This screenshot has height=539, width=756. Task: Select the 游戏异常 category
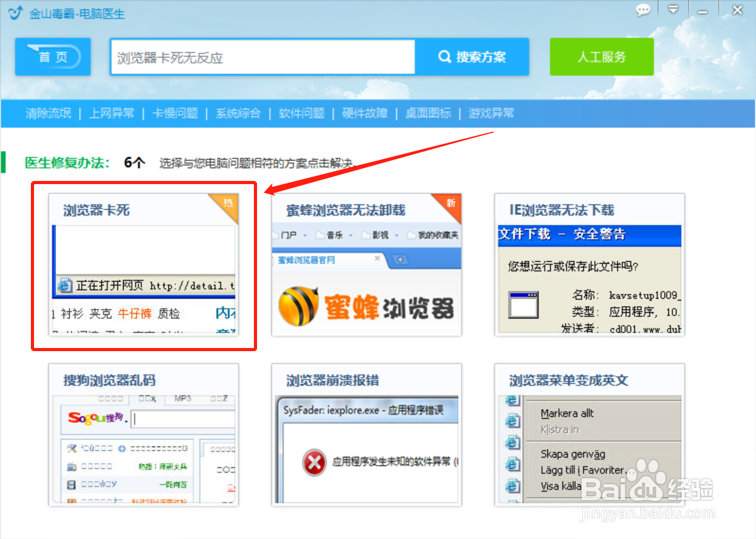(491, 113)
